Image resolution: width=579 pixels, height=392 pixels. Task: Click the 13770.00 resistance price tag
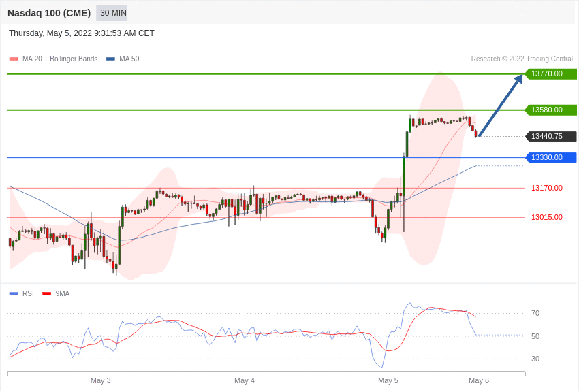(x=550, y=73)
